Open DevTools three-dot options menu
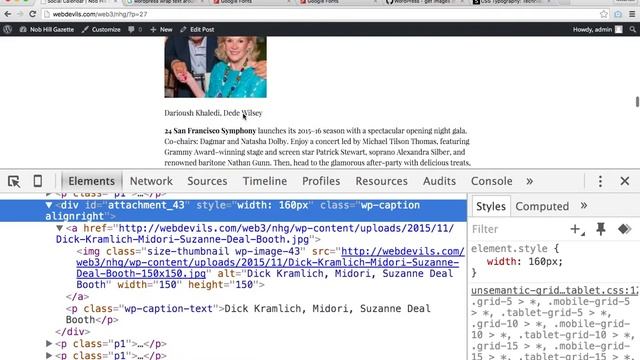 (600, 181)
